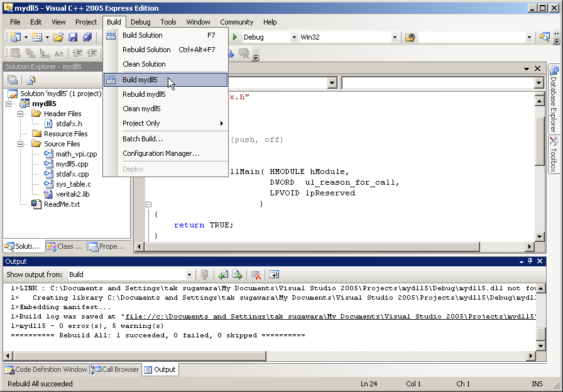This screenshot has height=392, width=563.
Task: Click Display Word Completion icon
Action: 58,53
